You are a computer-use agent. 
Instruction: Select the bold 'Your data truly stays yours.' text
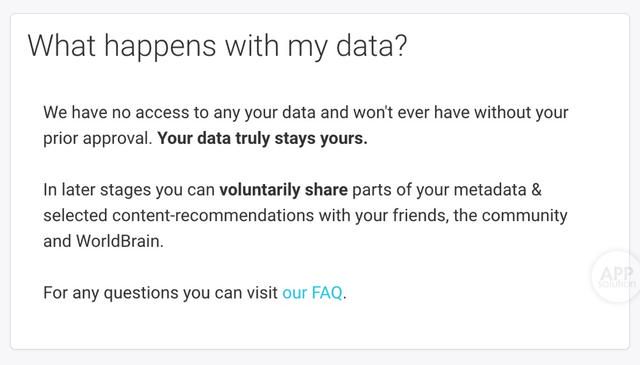pyautogui.click(x=262, y=138)
